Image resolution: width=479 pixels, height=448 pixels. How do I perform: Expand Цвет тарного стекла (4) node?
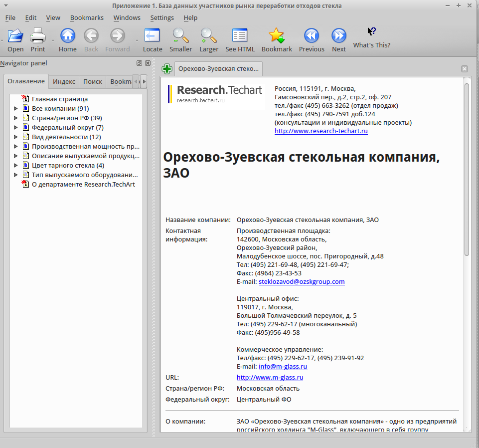tap(15, 166)
